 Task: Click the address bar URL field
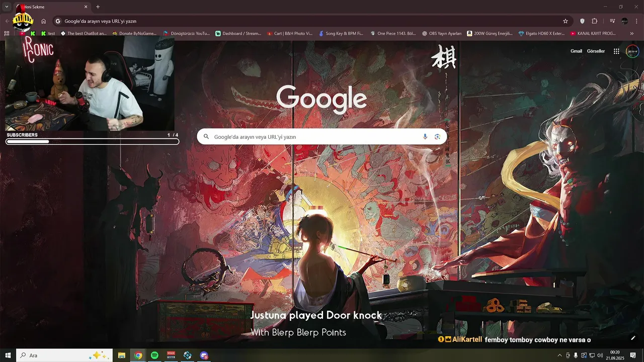coord(312,21)
